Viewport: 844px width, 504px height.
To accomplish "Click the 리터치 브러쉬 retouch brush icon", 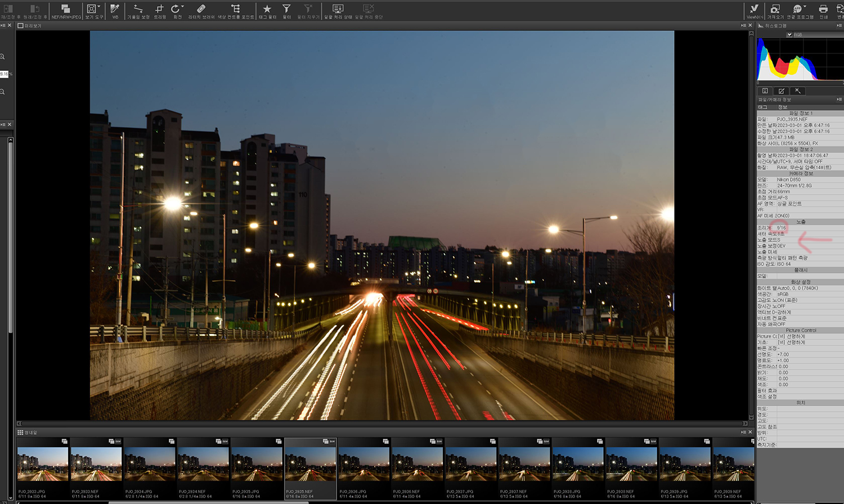I will [x=201, y=10].
